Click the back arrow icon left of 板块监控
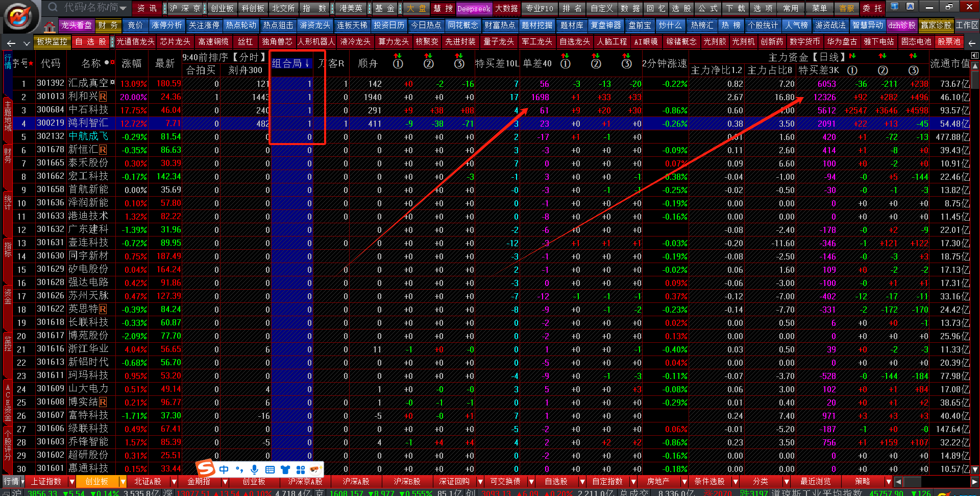This screenshot has width=980, height=496. point(11,43)
